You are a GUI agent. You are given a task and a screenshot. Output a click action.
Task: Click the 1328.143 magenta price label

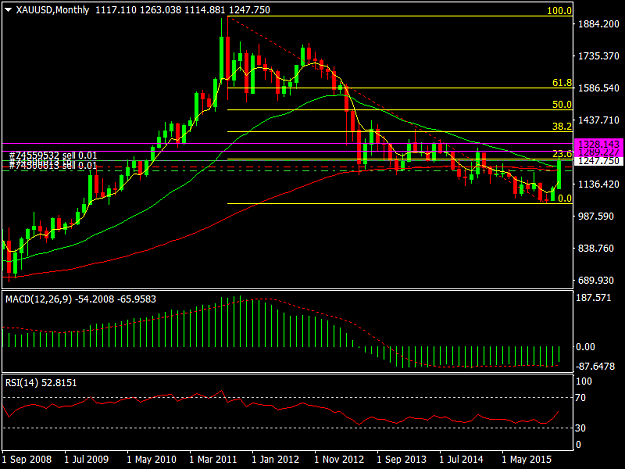point(599,144)
